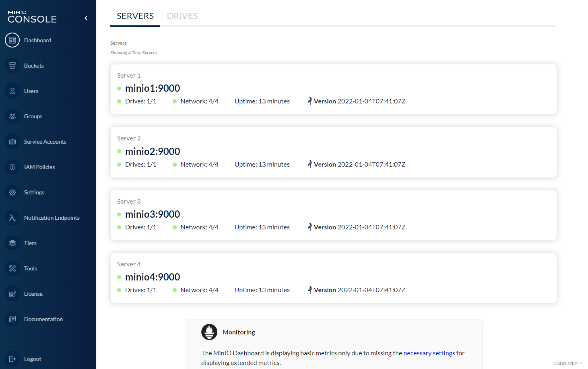Open Buckets via its bucket icon
The width and height of the screenshot is (588, 369).
point(12,66)
